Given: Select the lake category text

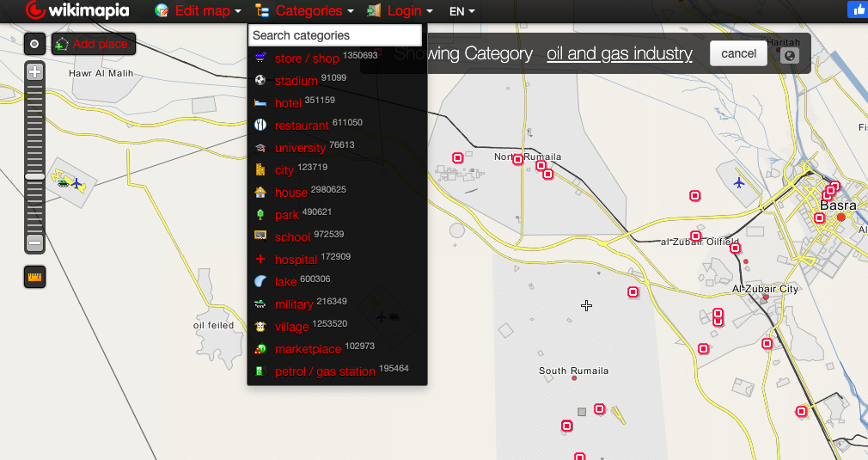Looking at the screenshot, I should pyautogui.click(x=285, y=282).
